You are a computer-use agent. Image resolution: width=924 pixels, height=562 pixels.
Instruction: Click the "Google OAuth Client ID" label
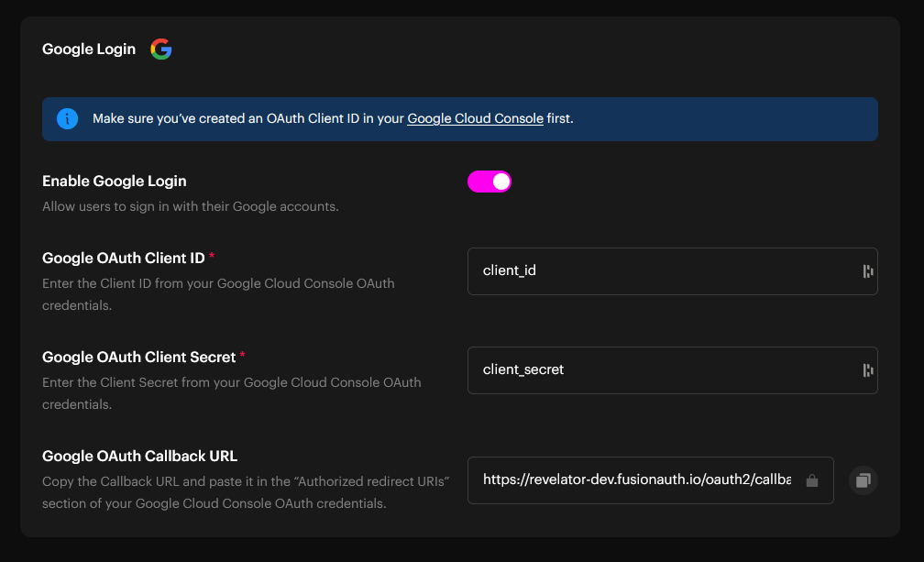point(123,258)
